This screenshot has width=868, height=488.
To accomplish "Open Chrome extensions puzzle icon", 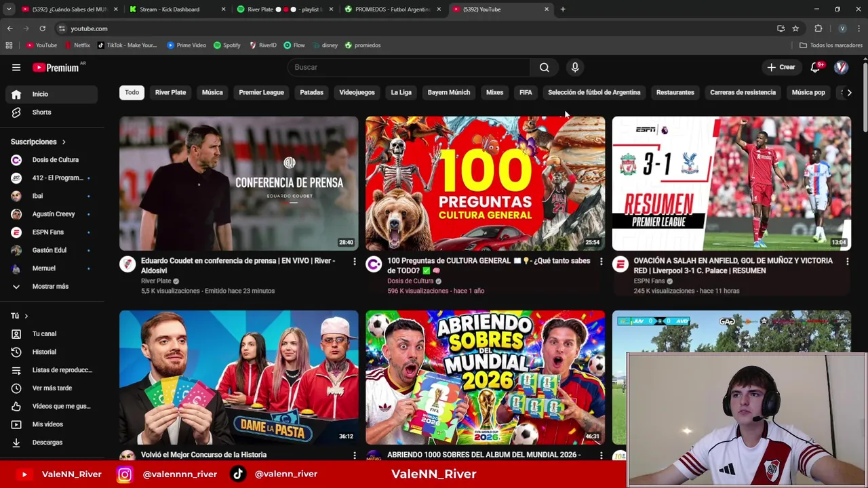I will tap(818, 28).
